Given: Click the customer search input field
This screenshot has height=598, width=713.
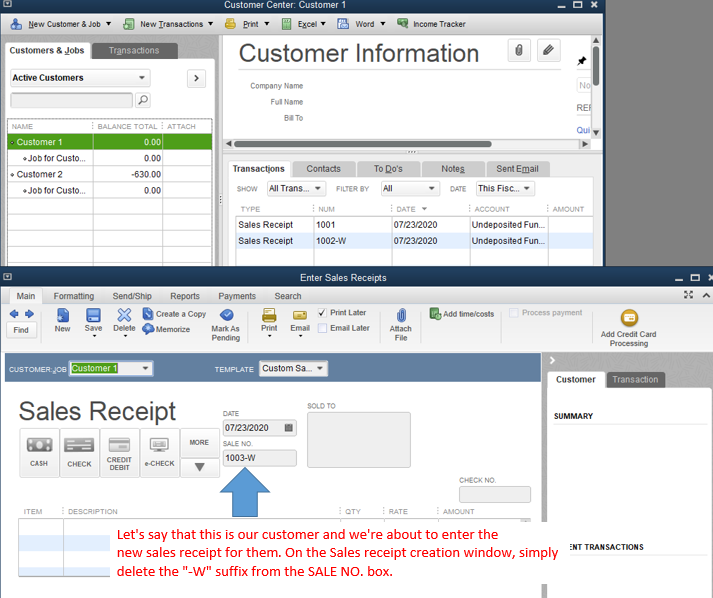Looking at the screenshot, I should pyautogui.click(x=71, y=100).
